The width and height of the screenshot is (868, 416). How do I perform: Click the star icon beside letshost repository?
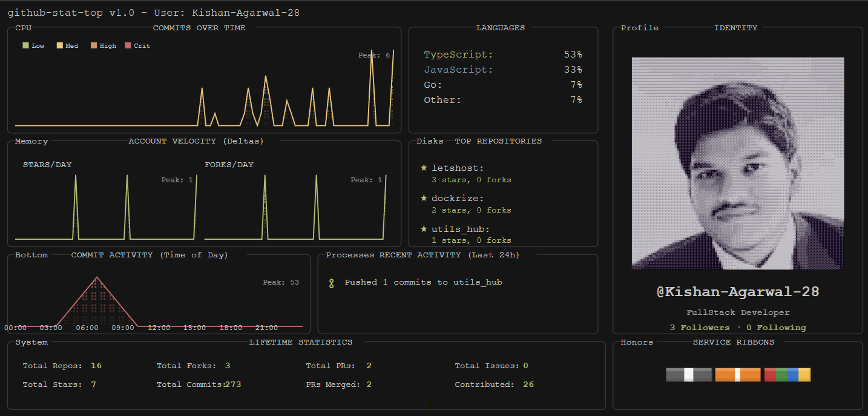click(424, 167)
